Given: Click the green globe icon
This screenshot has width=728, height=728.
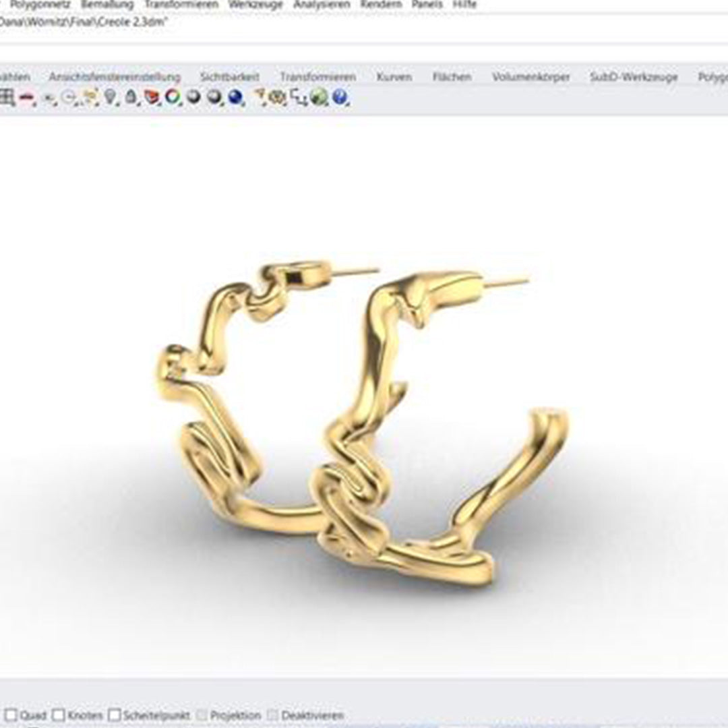Looking at the screenshot, I should tap(320, 98).
